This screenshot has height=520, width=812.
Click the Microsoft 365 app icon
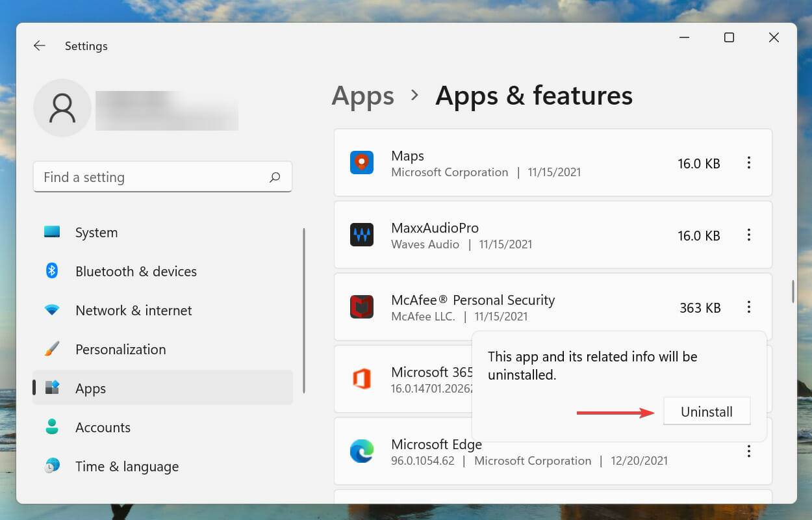[362, 380]
